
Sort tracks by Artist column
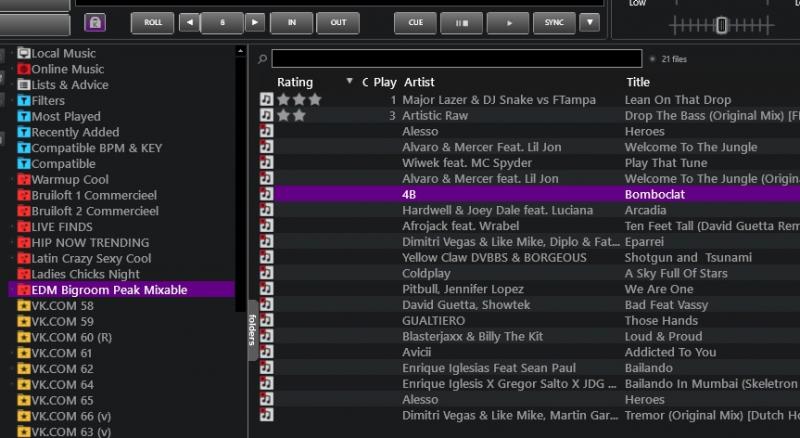point(419,82)
